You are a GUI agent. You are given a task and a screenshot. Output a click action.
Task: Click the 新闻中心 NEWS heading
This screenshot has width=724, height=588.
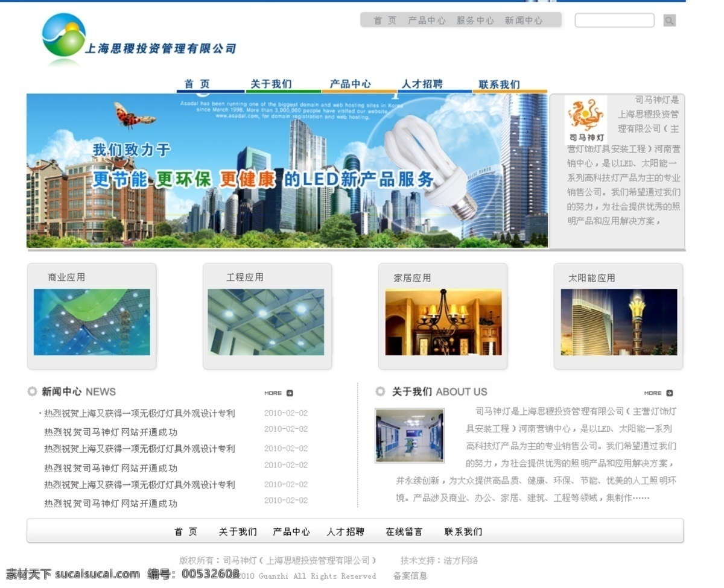[x=78, y=391]
